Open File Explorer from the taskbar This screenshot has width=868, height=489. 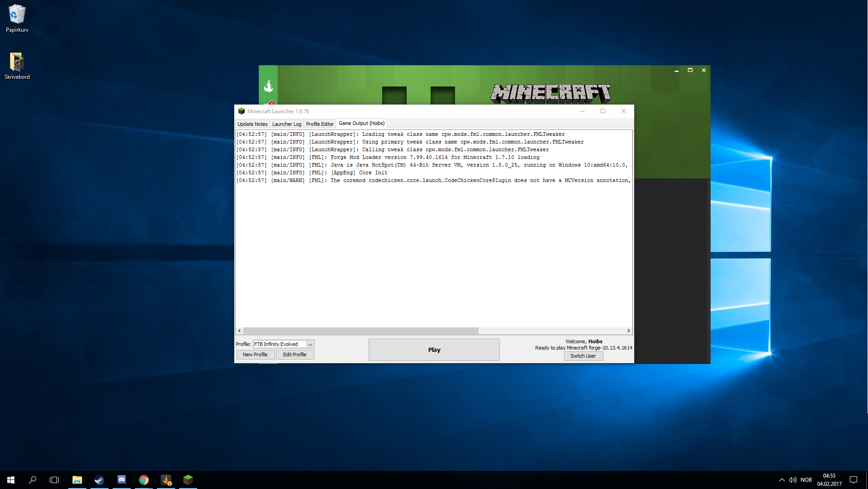pyautogui.click(x=77, y=479)
